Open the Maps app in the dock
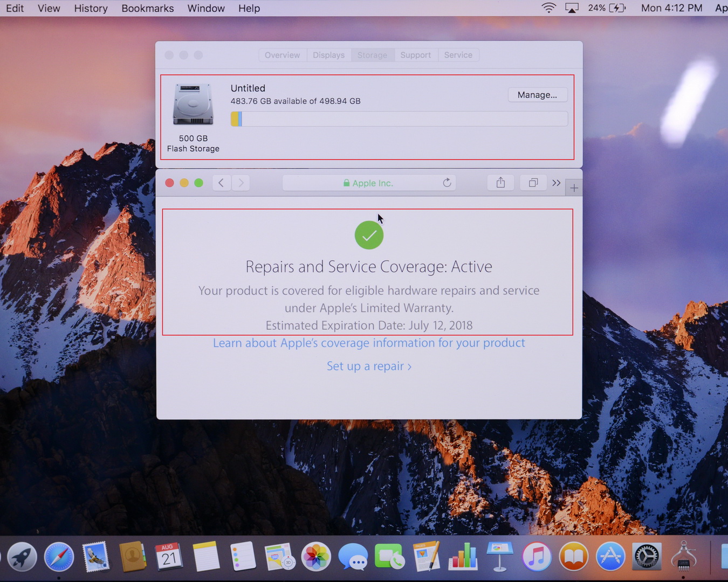The image size is (728, 582). pyautogui.click(x=279, y=557)
